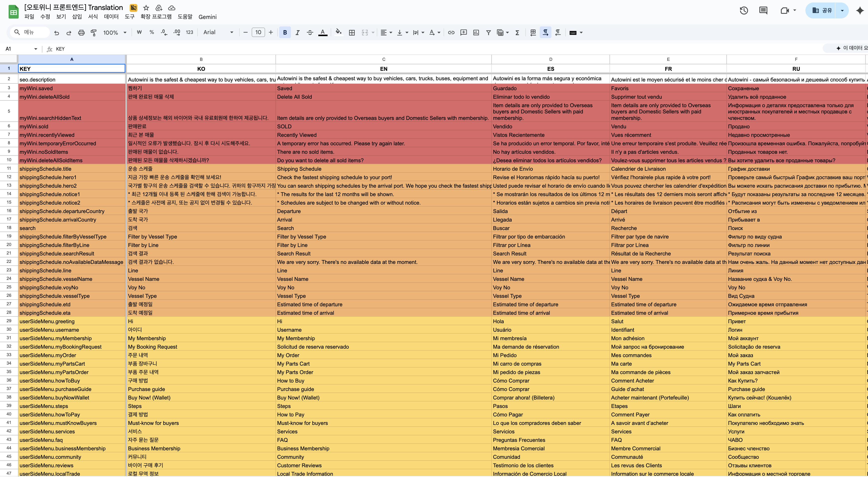Click the 공유 share button
The image size is (868, 477).
click(x=822, y=10)
